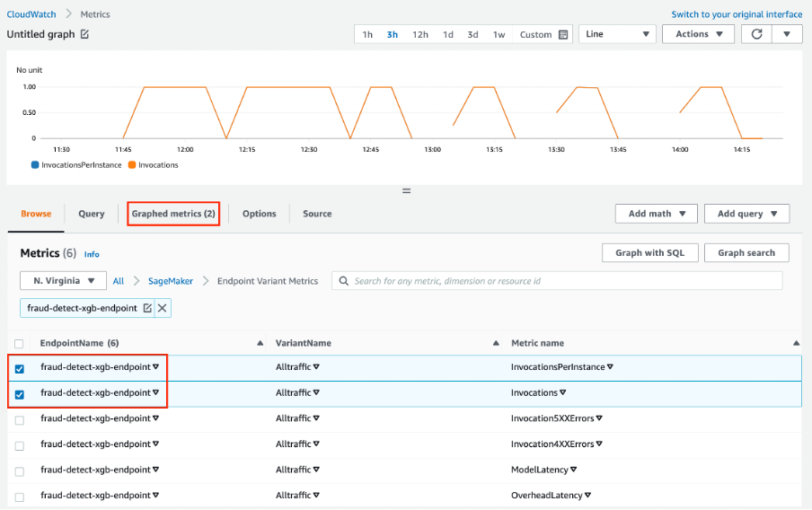
Task: Open endpoint name menu in Invocation5XXErrors row
Action: (156, 418)
